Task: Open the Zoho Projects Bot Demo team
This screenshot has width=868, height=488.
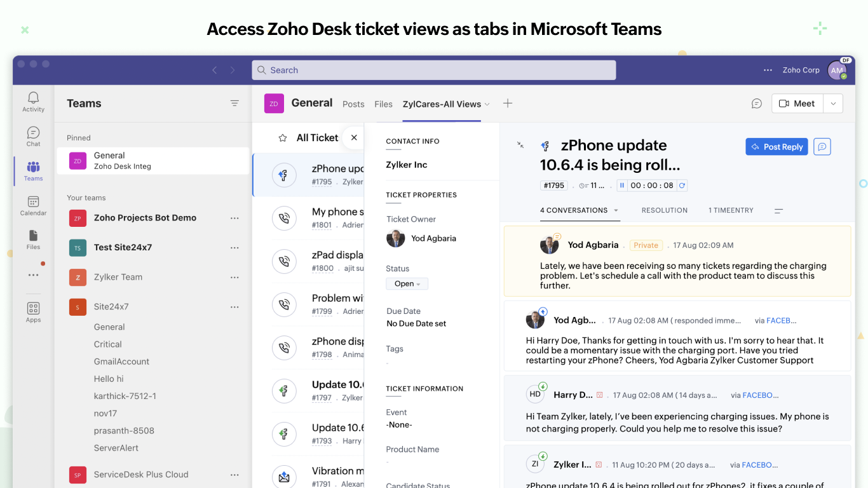Action: tap(145, 218)
